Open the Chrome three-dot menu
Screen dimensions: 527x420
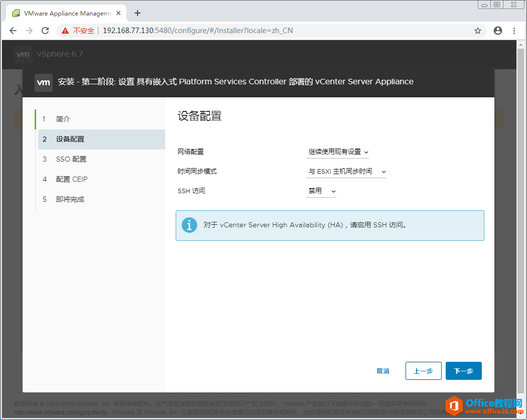point(514,31)
